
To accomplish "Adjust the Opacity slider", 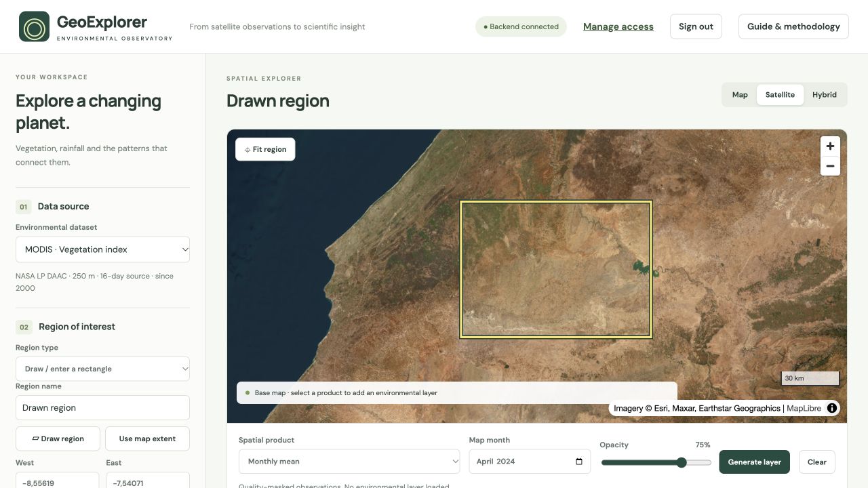I will [656, 462].
